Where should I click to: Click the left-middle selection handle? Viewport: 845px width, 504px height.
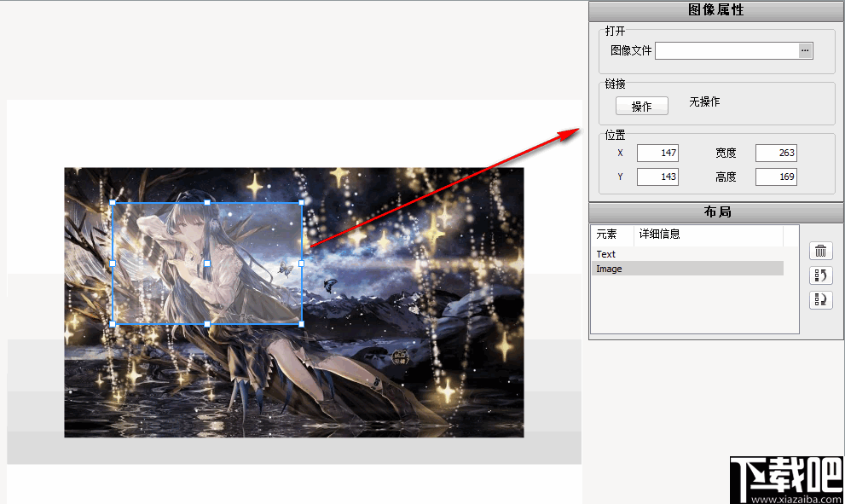coord(113,264)
